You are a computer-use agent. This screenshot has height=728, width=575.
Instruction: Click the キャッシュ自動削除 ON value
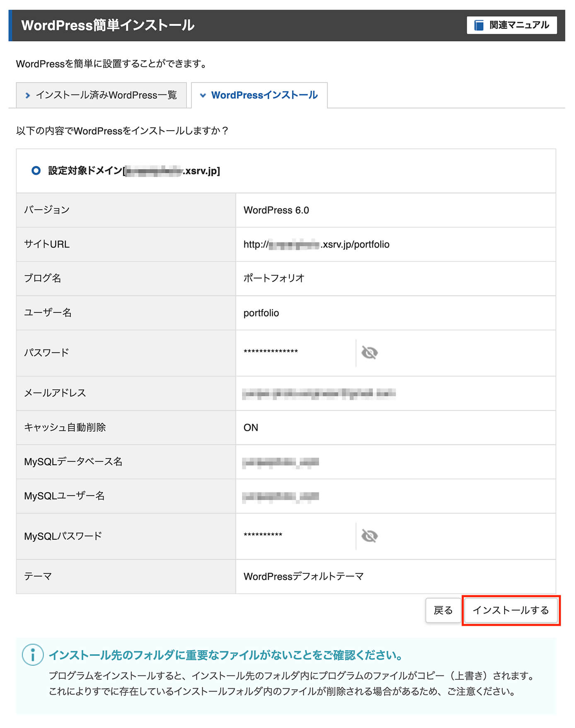click(x=251, y=427)
